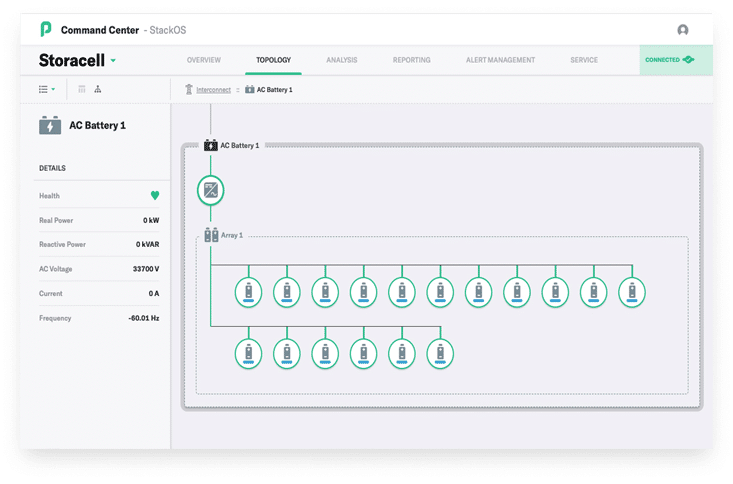Screen dimensions: 733x484
Task: Click the Interconnect tower icon in breadcrumb
Action: [x=189, y=89]
